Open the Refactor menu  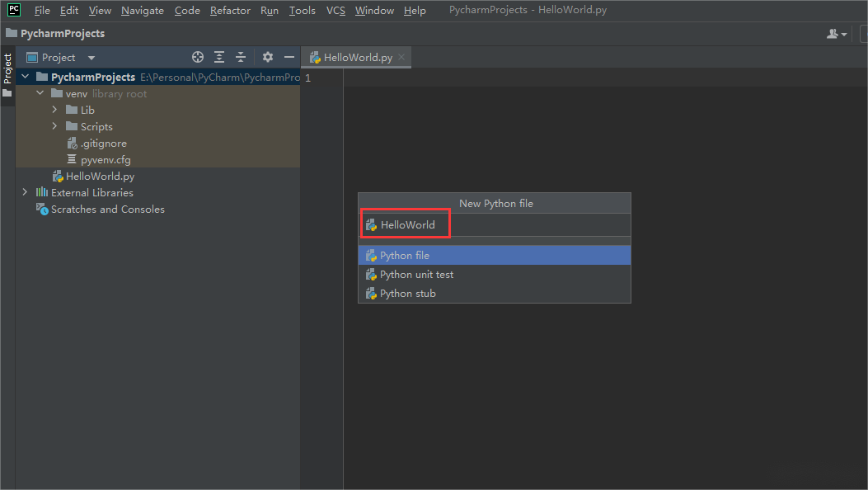click(x=230, y=11)
